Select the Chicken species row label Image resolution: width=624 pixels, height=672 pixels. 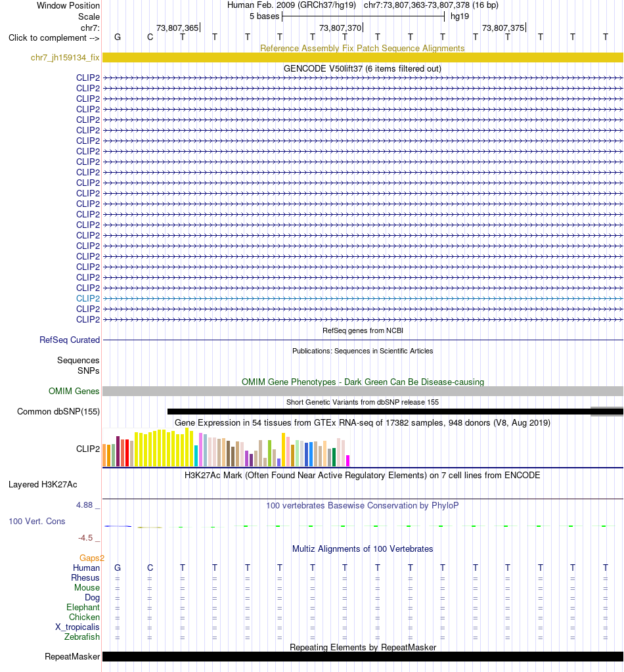click(85, 617)
